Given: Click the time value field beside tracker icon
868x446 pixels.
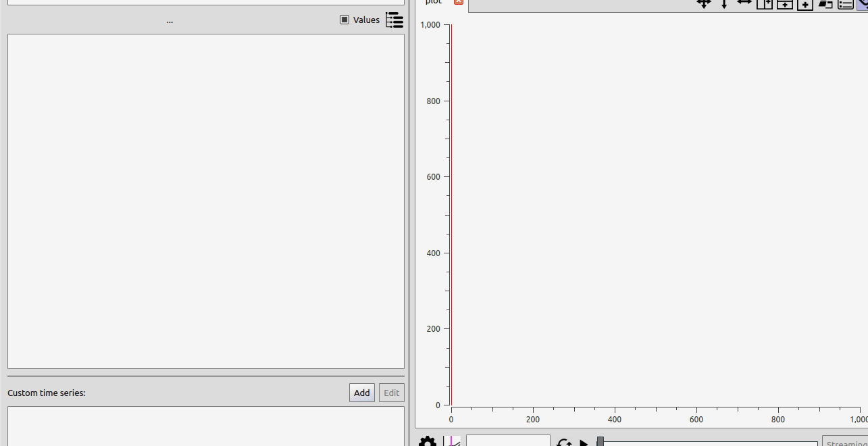Looking at the screenshot, I should click(508, 441).
